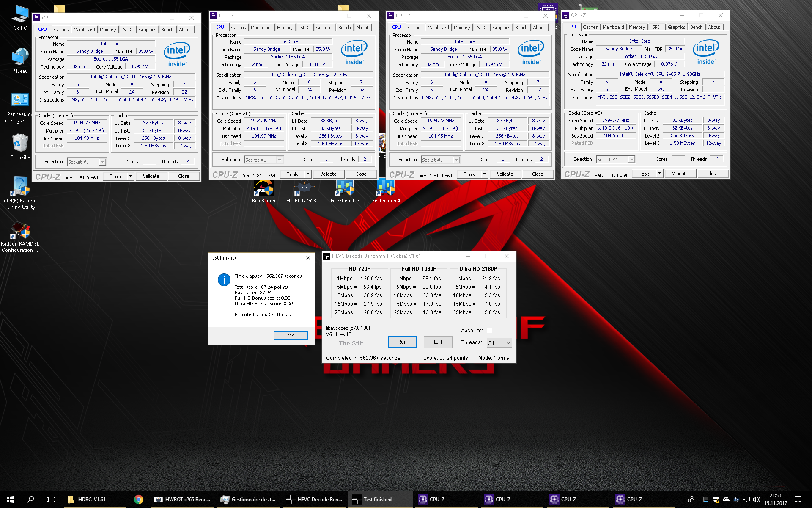Open Memory tab in the third CPU-Z window
This screenshot has width=812, height=508.
click(x=462, y=28)
